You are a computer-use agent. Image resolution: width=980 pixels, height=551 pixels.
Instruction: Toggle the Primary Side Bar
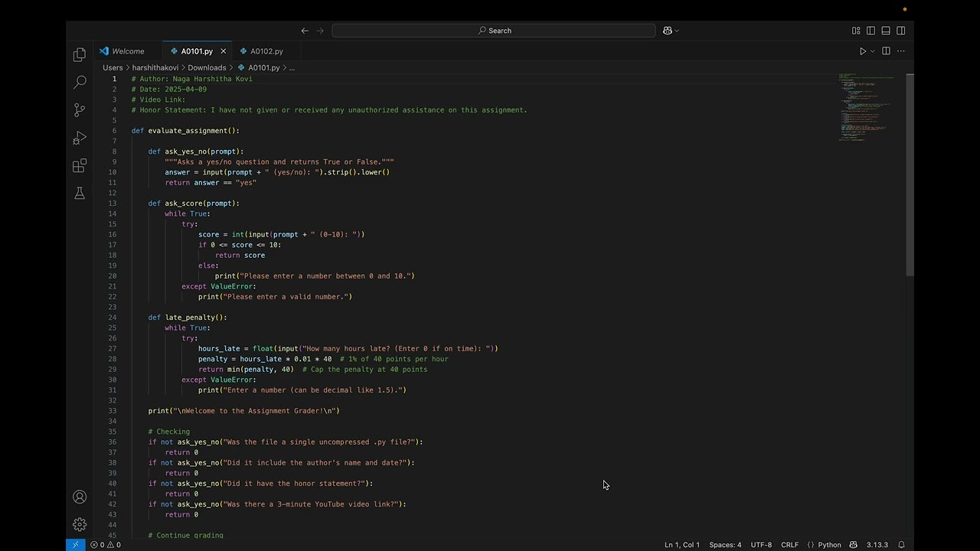point(871,31)
